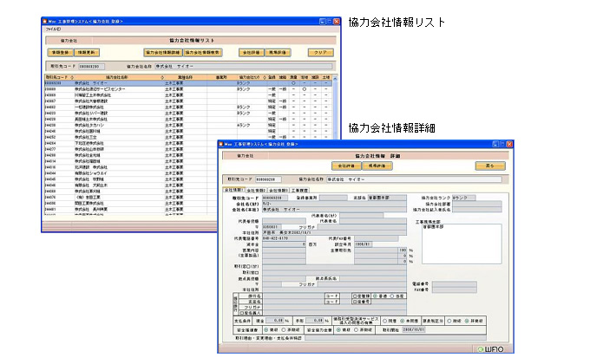Switch to the 工事履歴 tab

click(x=299, y=189)
